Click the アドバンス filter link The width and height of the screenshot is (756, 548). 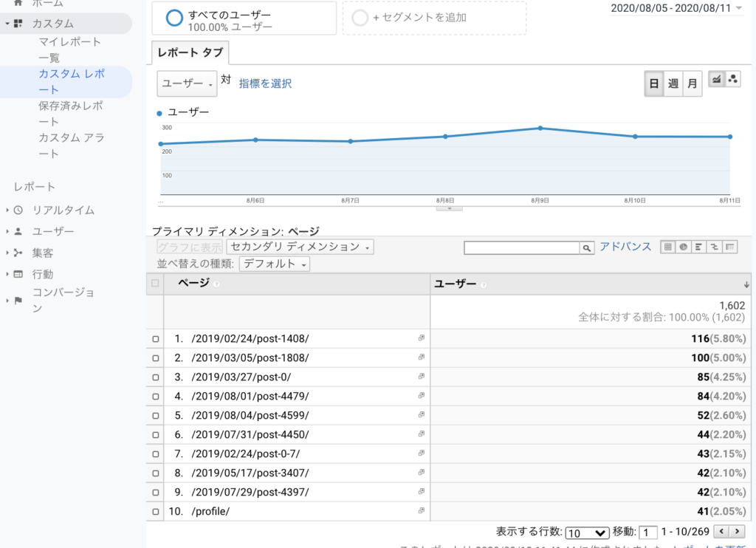point(625,247)
